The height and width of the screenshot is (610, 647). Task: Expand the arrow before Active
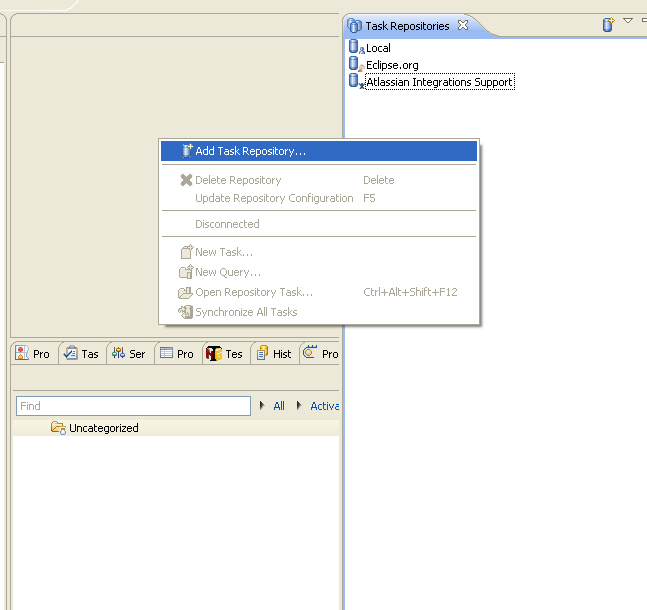[299, 405]
